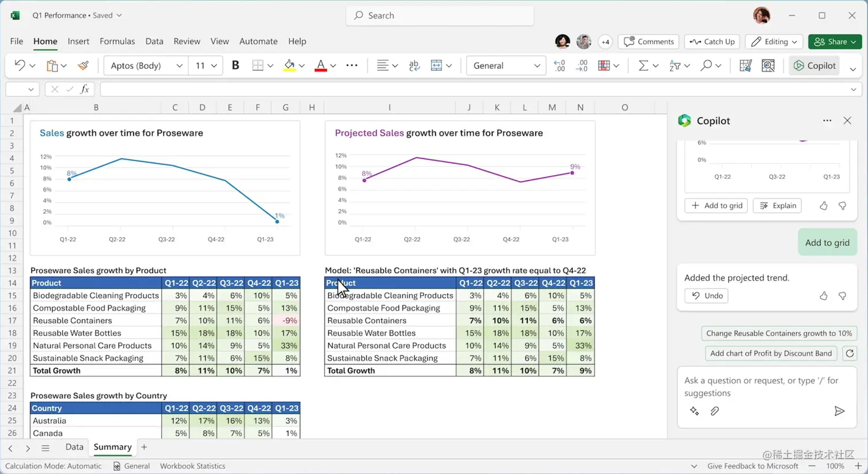Viewport: 868px width, 474px height.
Task: Open the Borders tool
Action: point(258,65)
